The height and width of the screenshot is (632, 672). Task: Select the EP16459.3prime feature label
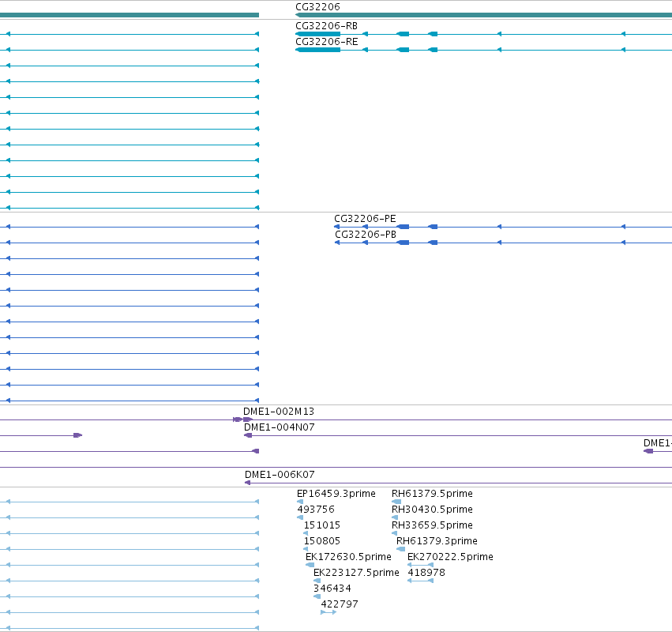click(x=336, y=494)
